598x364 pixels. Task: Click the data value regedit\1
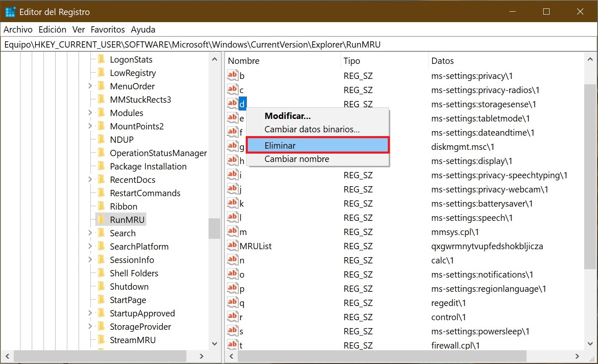click(448, 303)
